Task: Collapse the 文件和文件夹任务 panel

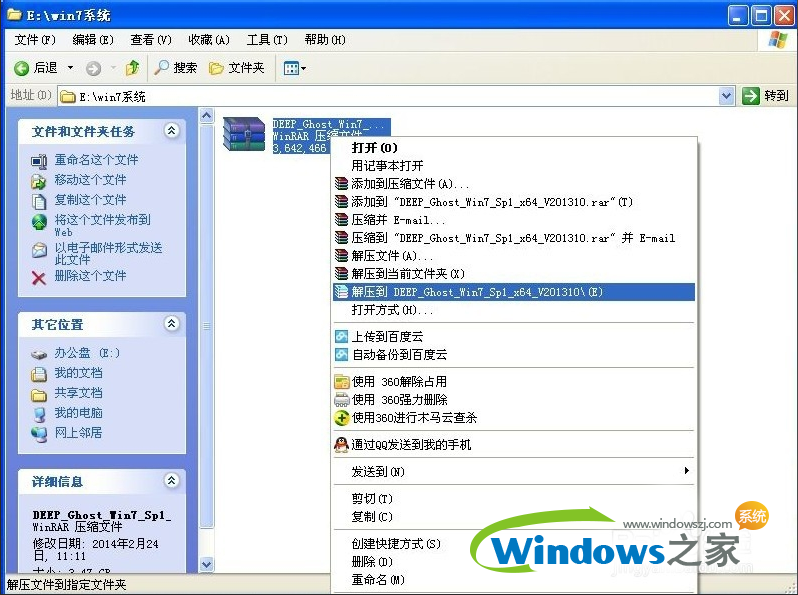Action: click(171, 131)
